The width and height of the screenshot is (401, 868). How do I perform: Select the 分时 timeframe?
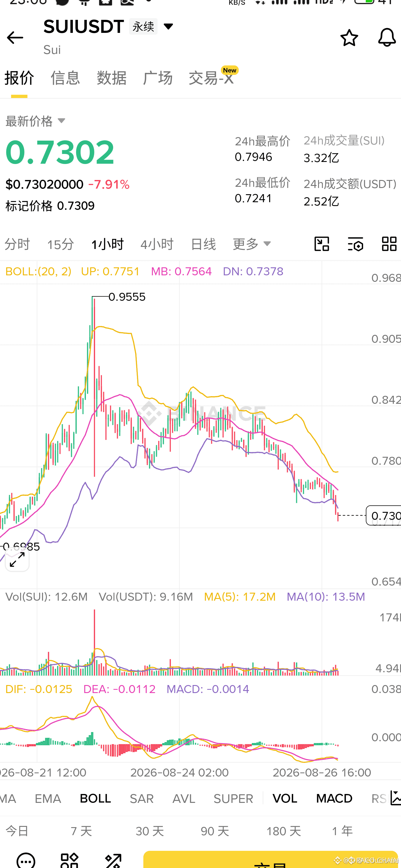coord(17,244)
